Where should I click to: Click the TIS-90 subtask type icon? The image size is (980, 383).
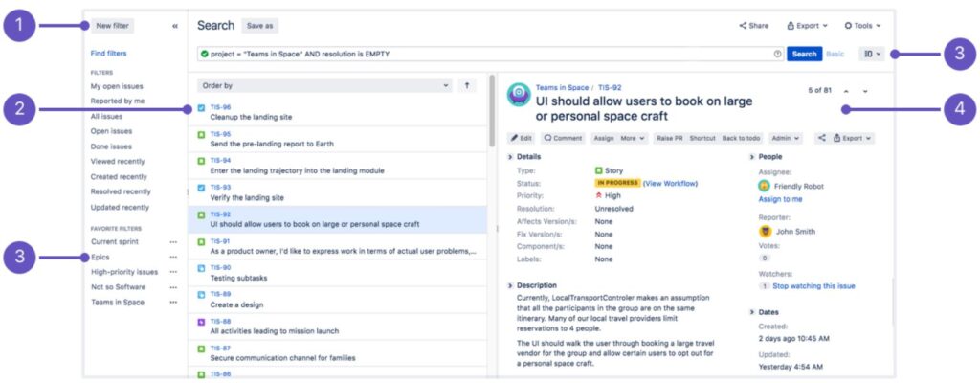click(x=201, y=268)
